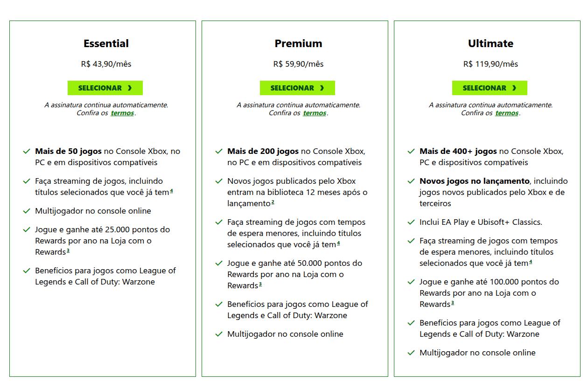Click footnote 3 after Ultimate Rewards text
588x382 pixels.
click(453, 303)
